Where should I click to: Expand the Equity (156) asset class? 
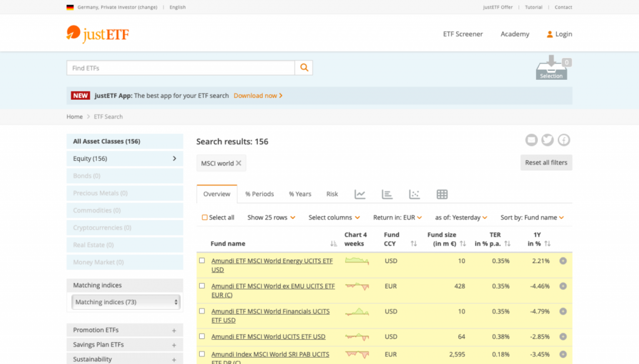125,159
